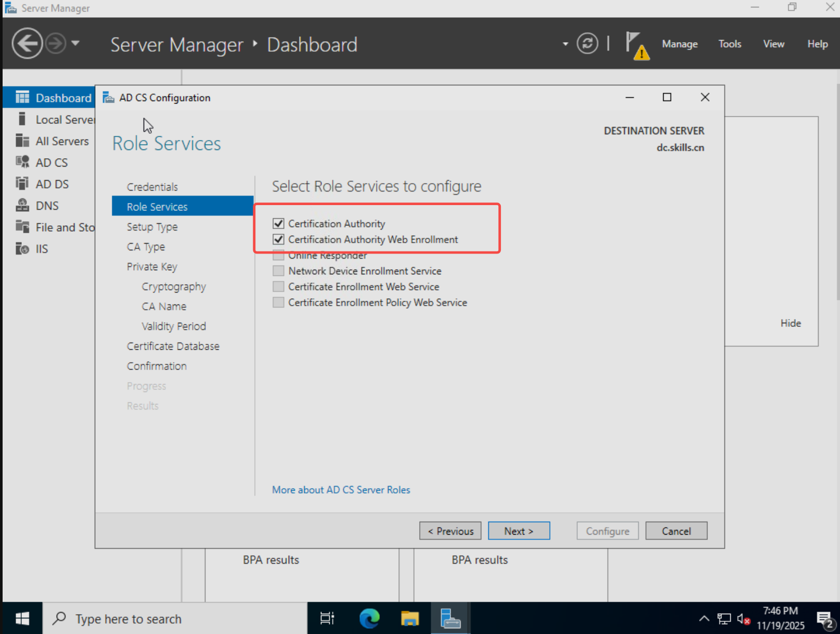Click the AD CS Configuration title bar icon
This screenshot has height=634, width=840.
108,97
